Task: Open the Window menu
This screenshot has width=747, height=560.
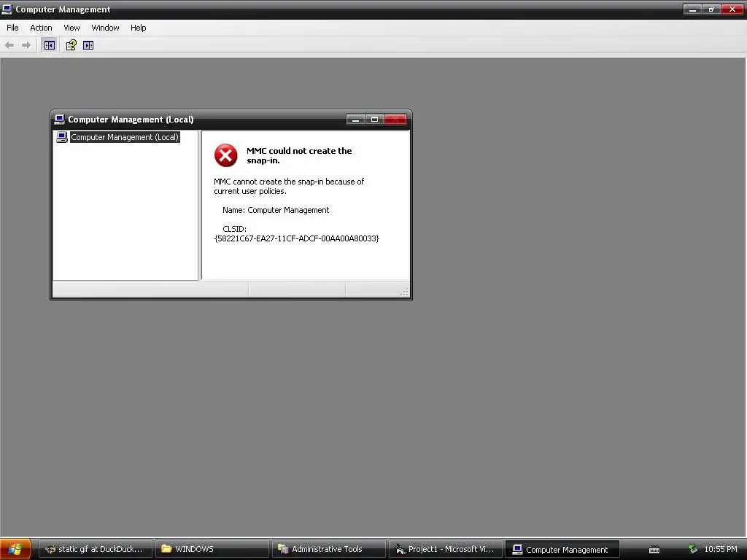Action: pyautogui.click(x=105, y=28)
